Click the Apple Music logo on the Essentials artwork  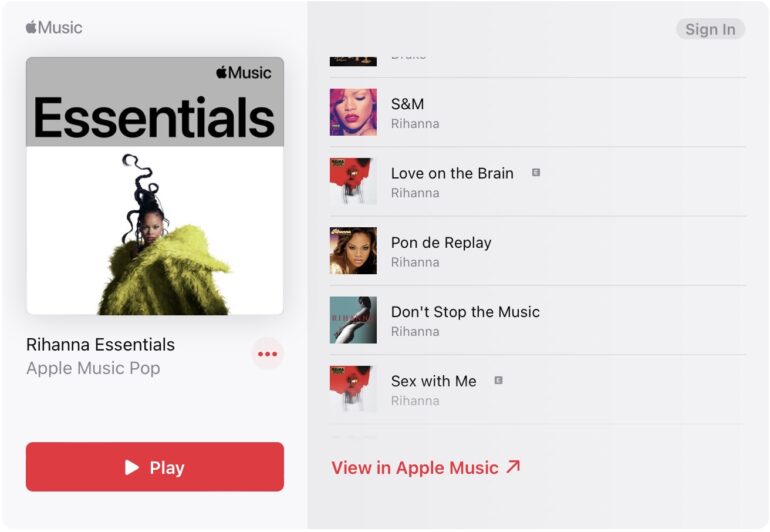244,73
